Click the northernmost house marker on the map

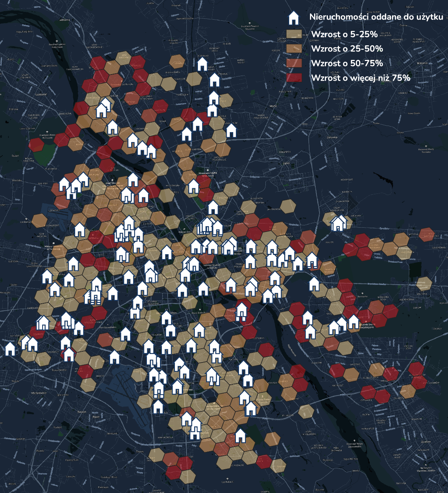pos(202,64)
